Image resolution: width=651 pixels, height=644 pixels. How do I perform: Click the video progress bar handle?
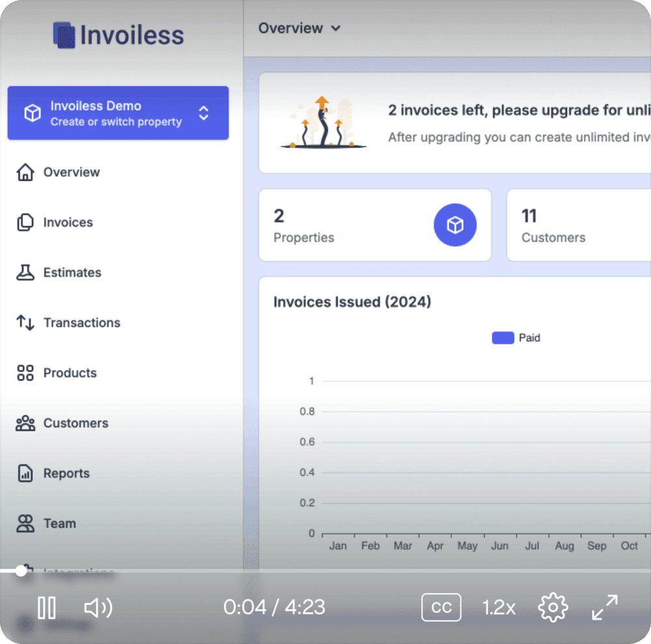click(21, 571)
